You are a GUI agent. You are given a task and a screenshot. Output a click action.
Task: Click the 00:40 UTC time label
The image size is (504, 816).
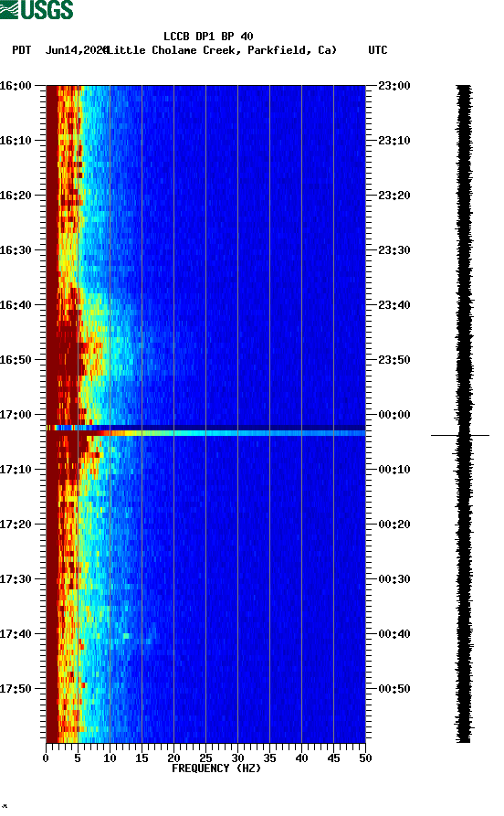click(x=394, y=634)
